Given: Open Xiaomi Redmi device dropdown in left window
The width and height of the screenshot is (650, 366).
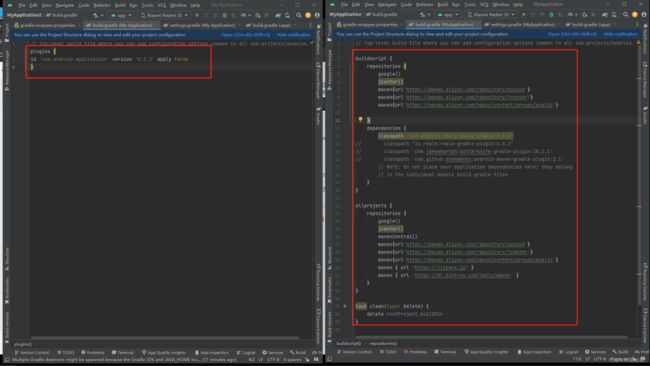Looking at the screenshot, I should click(x=165, y=15).
